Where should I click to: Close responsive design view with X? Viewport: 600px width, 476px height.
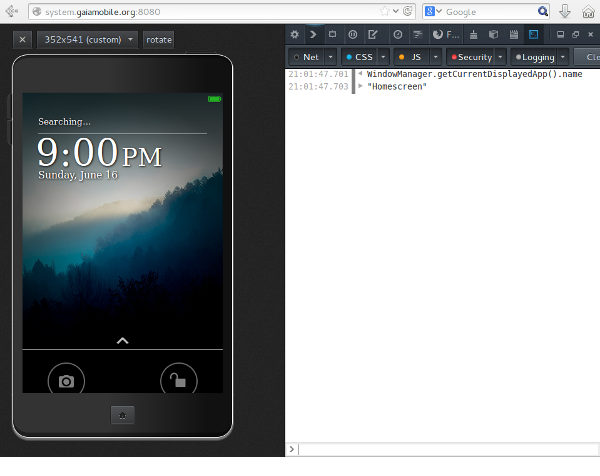pyautogui.click(x=22, y=39)
